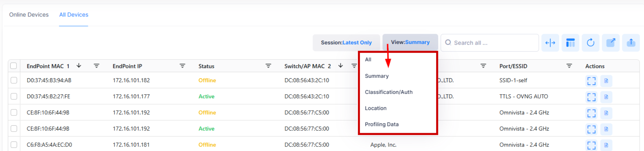Filter the EndPoint IP column
The height and width of the screenshot is (151, 644).
pyautogui.click(x=182, y=66)
